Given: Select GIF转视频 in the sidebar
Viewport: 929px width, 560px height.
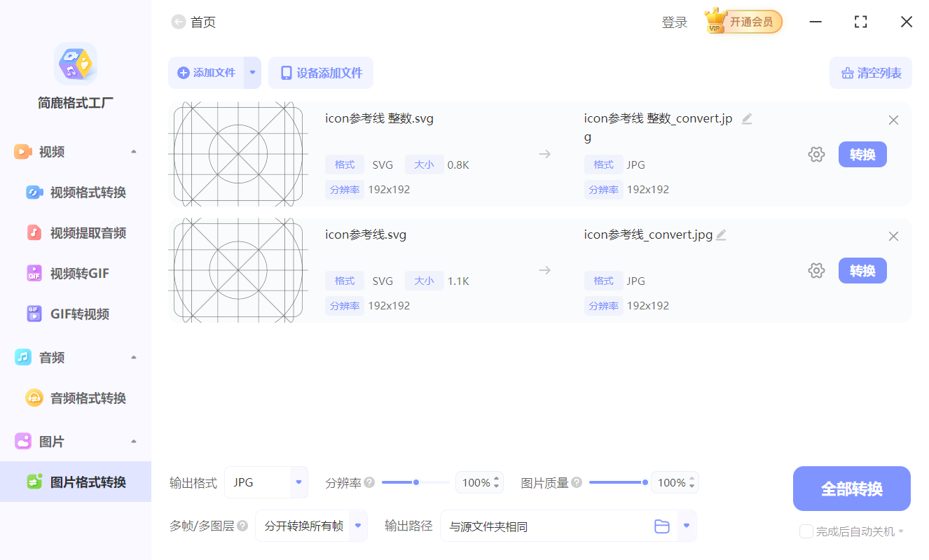Looking at the screenshot, I should (x=76, y=314).
